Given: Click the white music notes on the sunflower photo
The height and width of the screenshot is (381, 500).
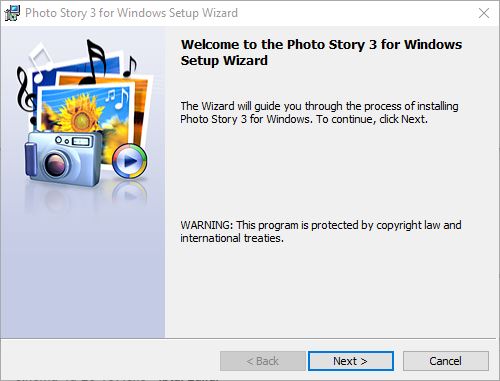Looking at the screenshot, I should point(117,99).
